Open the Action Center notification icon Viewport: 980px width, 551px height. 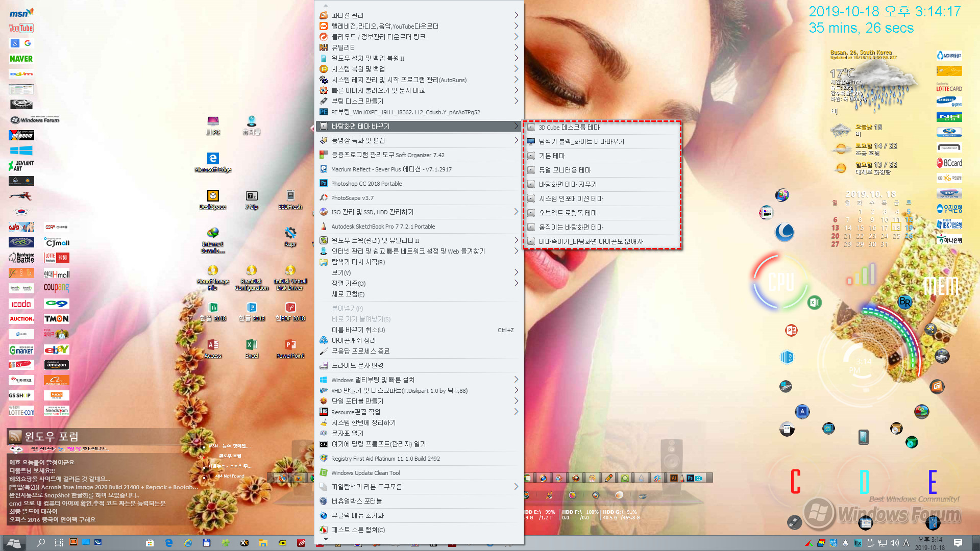pos(958,543)
